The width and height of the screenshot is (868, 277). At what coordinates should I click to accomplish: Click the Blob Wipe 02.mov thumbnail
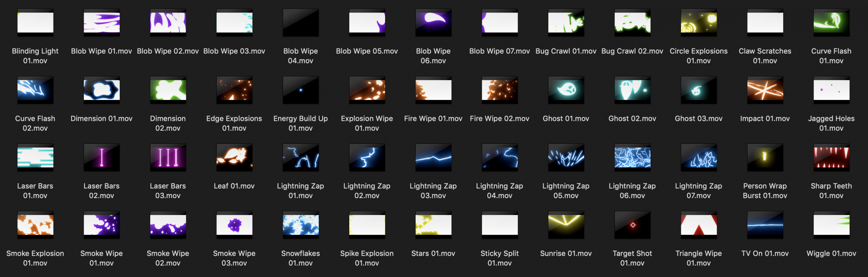pos(168,23)
